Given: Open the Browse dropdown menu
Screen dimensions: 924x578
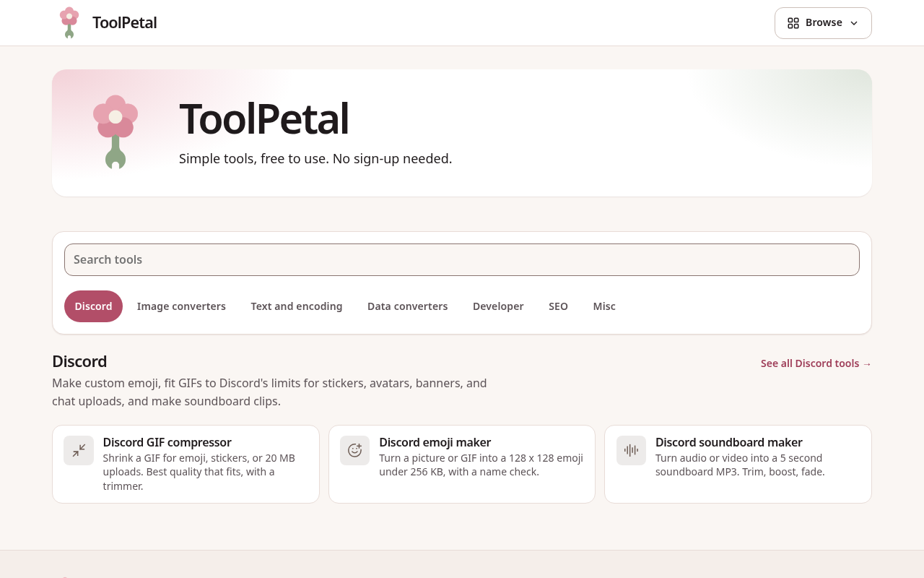Looking at the screenshot, I should click(x=823, y=23).
